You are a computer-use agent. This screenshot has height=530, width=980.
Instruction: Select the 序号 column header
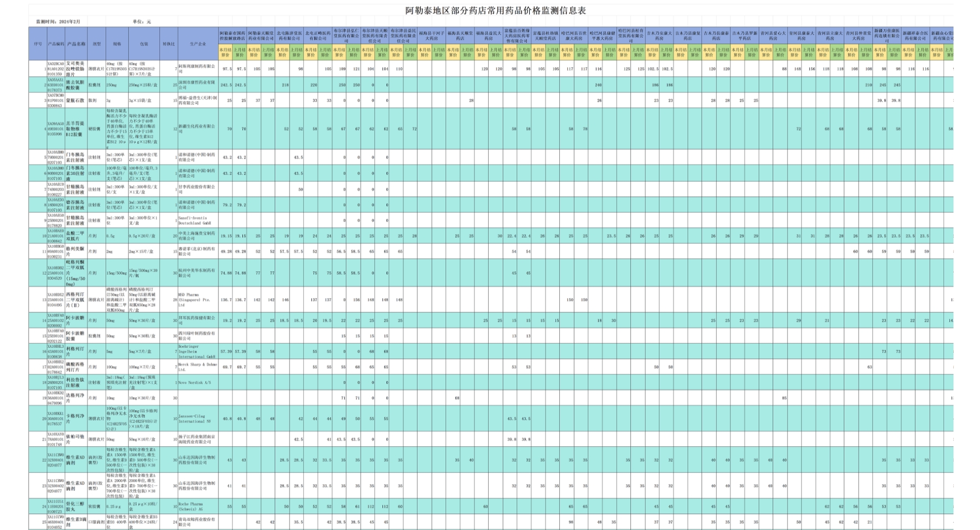click(x=37, y=43)
